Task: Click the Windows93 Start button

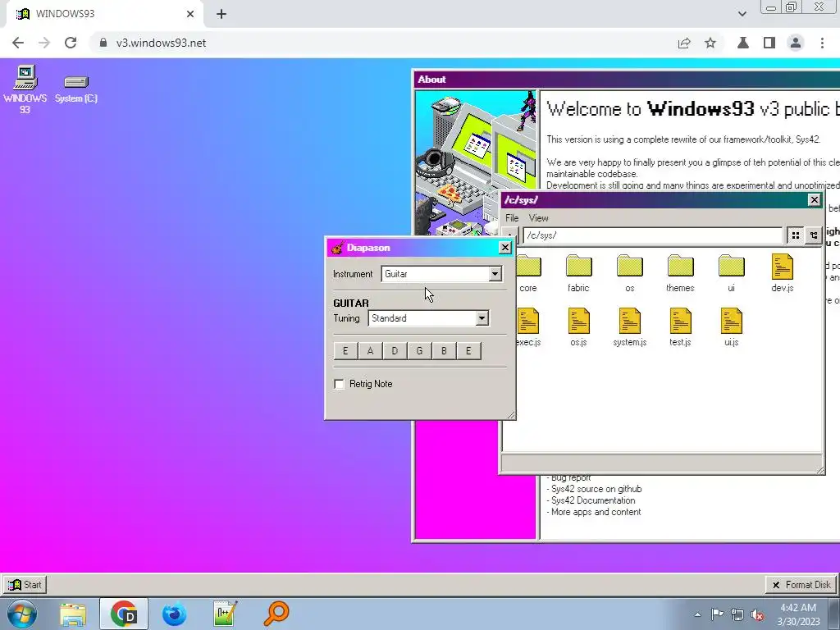Action: 25,584
